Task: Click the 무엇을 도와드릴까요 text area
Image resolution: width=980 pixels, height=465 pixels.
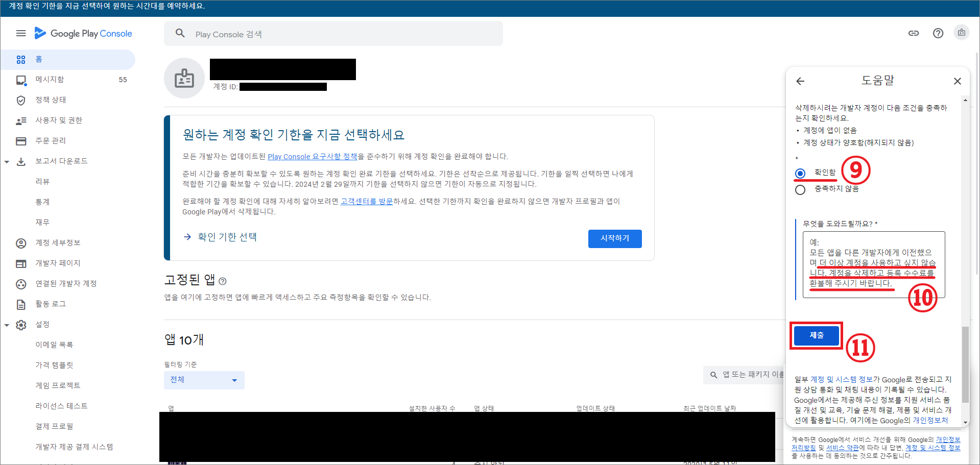Action: [874, 264]
